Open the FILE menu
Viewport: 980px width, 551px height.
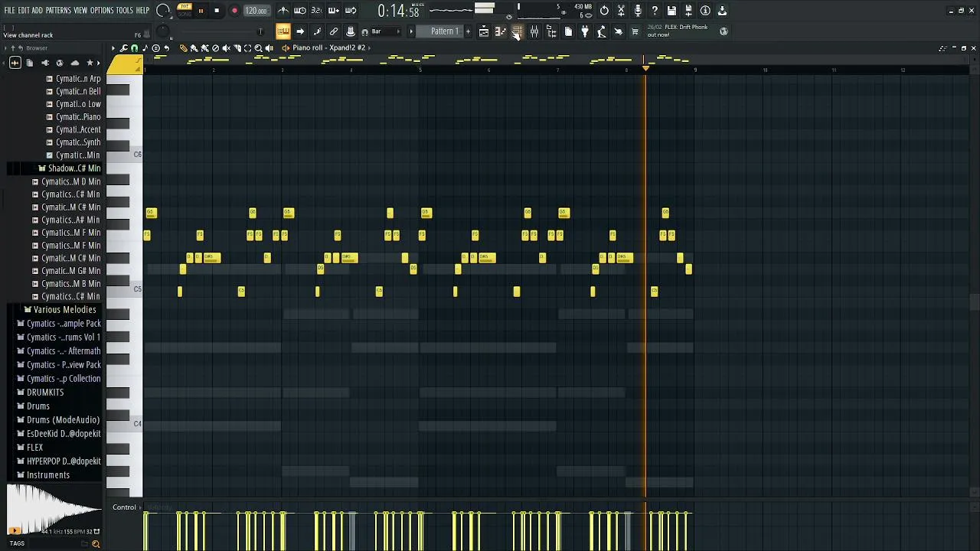(9, 11)
